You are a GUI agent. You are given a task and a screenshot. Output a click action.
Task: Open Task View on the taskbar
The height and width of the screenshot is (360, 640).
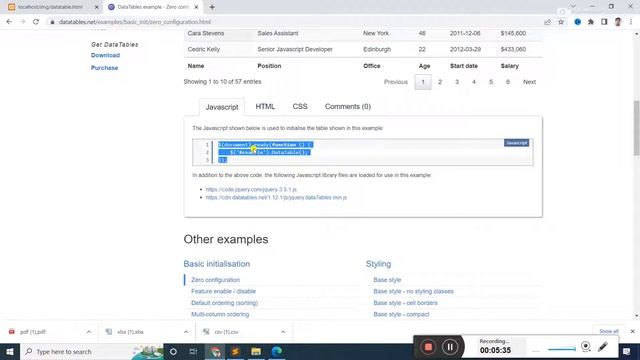[x=193, y=351]
